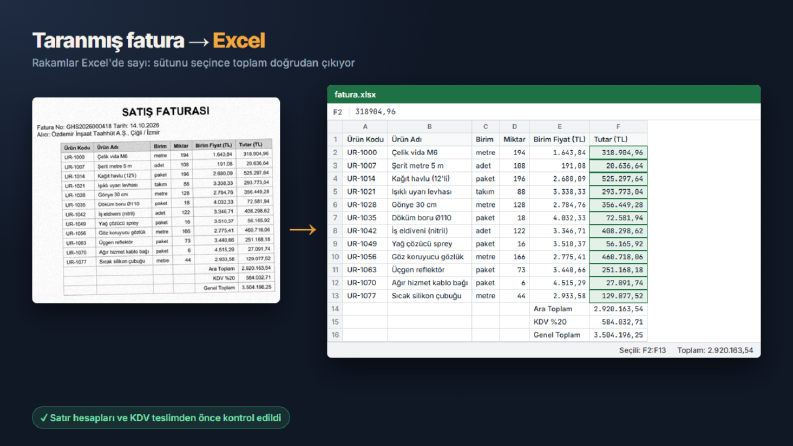The image size is (793, 446).
Task: Open the scanned SATIŞ FATURASI invoice image
Action: pos(156,200)
